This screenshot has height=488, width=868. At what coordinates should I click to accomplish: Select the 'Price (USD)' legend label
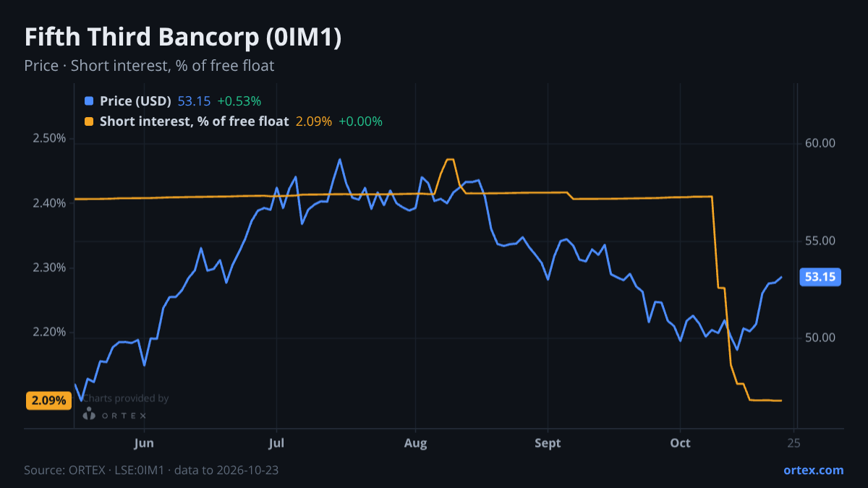point(135,101)
